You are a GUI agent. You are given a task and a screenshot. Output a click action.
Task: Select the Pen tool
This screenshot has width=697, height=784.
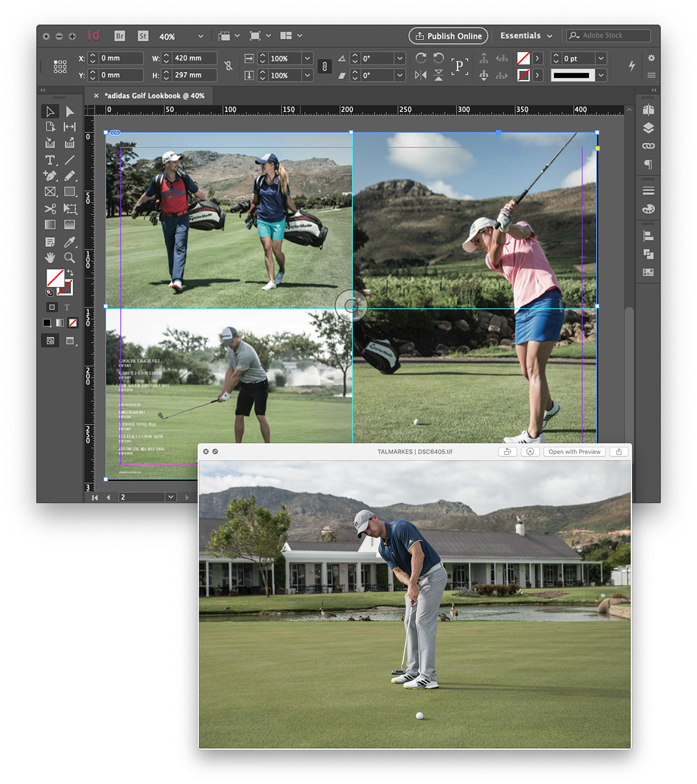coord(51,175)
